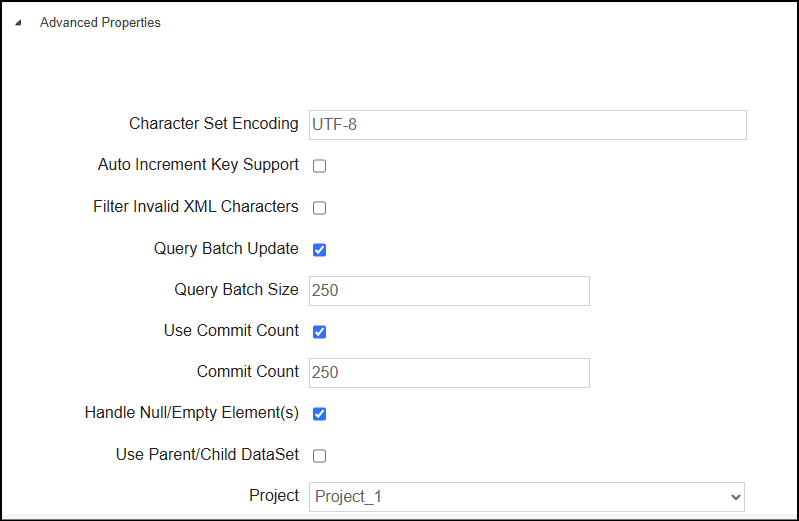Click the Query Batch Size label text
The image size is (799, 521).
click(x=236, y=290)
